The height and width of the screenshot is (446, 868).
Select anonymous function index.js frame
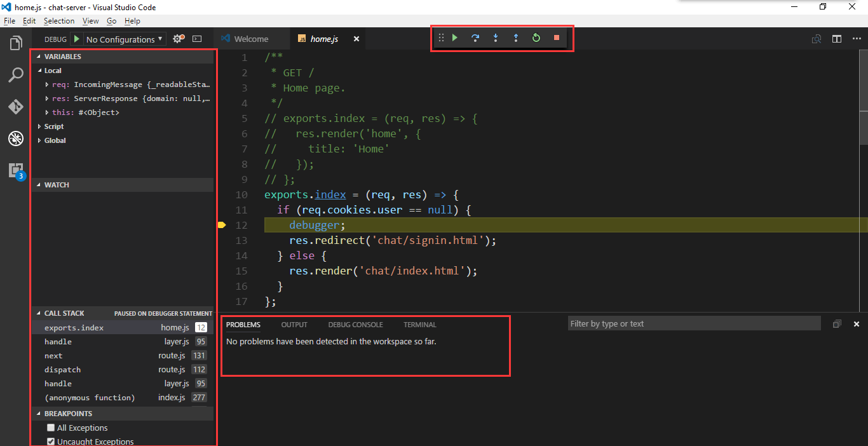(x=123, y=398)
